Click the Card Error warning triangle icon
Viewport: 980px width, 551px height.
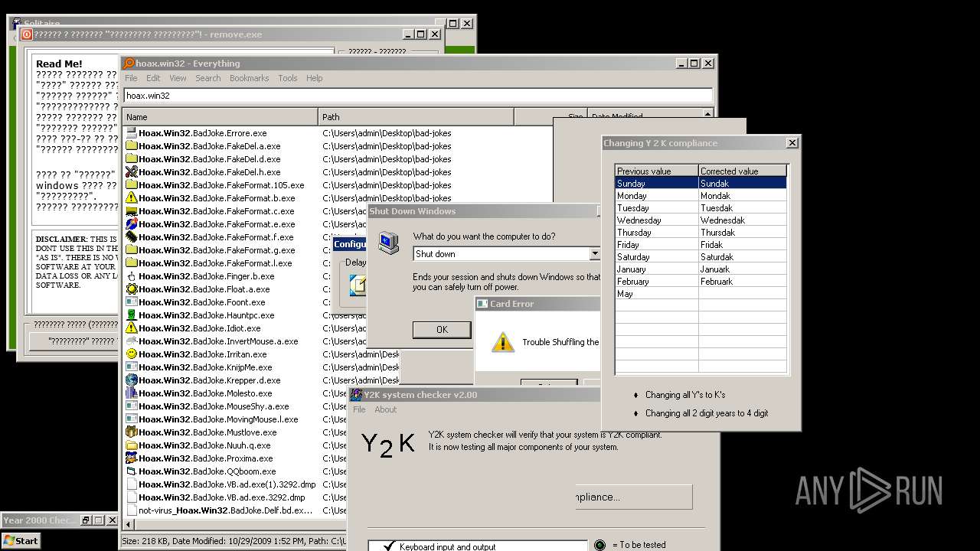click(502, 342)
